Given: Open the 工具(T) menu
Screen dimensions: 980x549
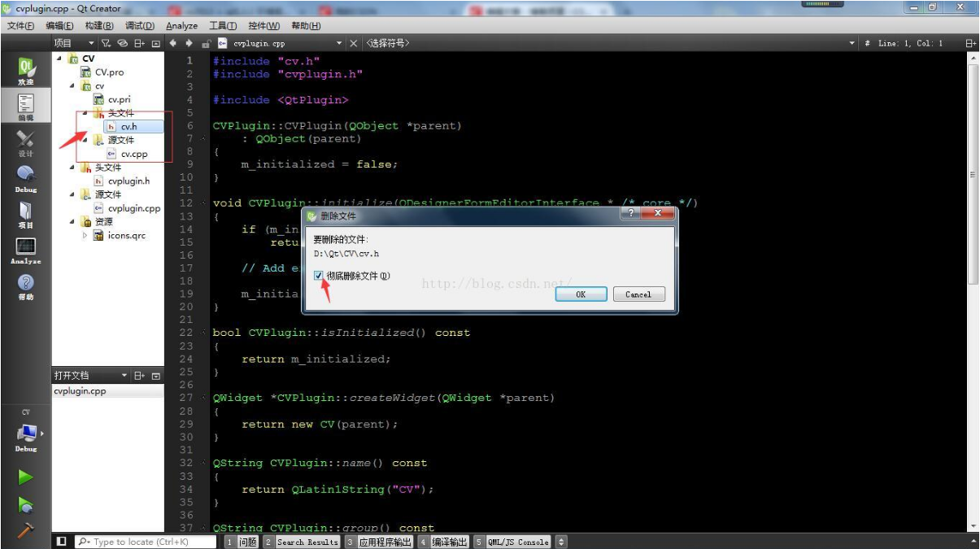Looking at the screenshot, I should tap(223, 26).
